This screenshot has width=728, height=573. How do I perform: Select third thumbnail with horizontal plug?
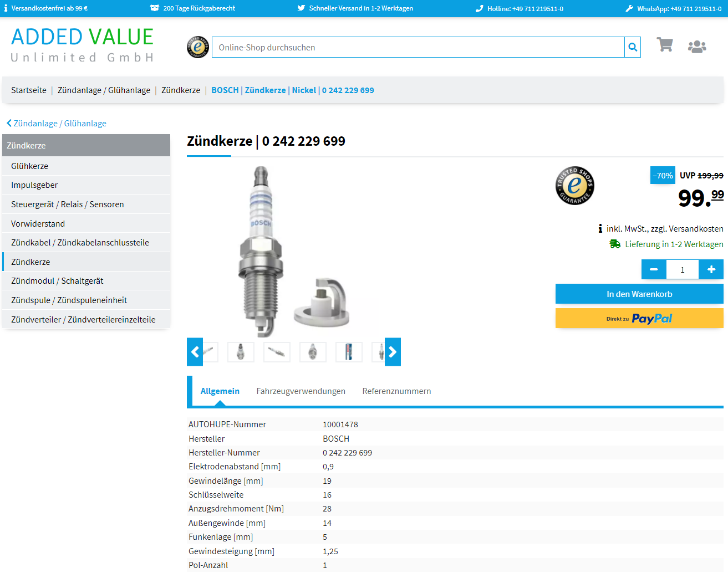point(277,352)
